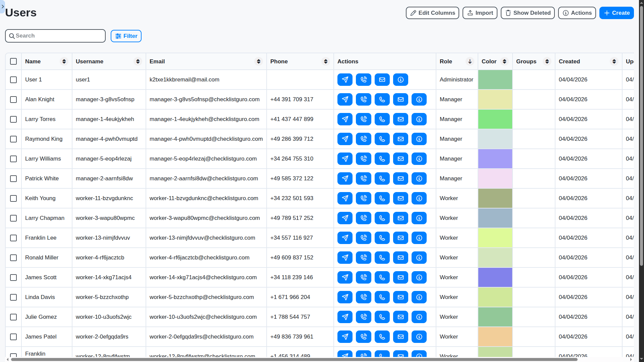
Task: Call Larry Torres via phone icon
Action: pyautogui.click(x=382, y=119)
